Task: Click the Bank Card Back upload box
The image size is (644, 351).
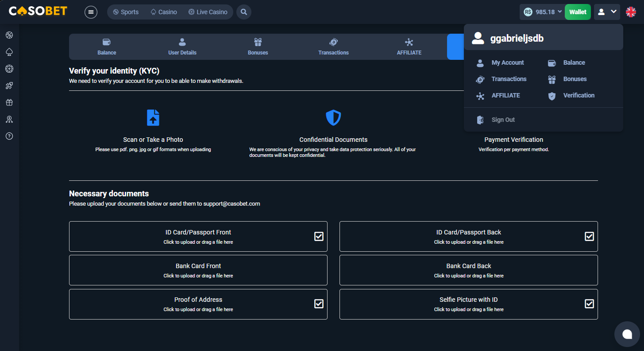Action: tap(469, 270)
